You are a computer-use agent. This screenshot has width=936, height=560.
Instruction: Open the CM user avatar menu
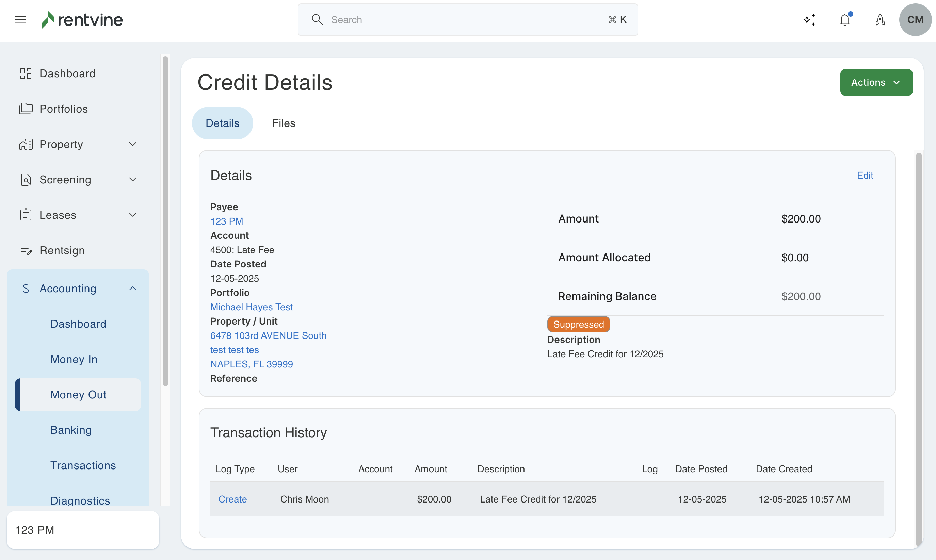click(915, 20)
